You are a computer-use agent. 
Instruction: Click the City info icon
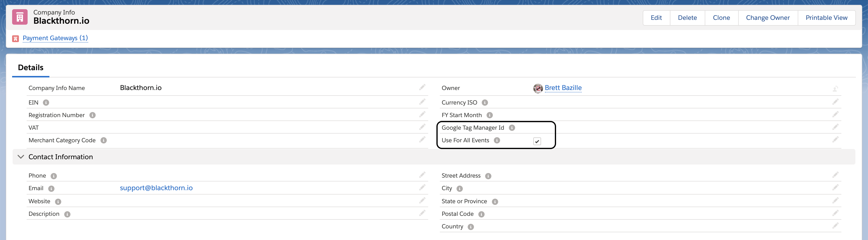[460, 189]
